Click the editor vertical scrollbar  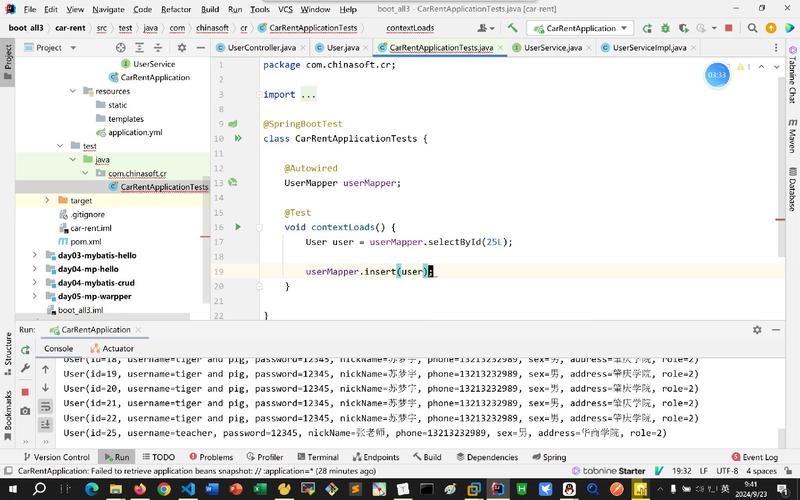(781, 168)
